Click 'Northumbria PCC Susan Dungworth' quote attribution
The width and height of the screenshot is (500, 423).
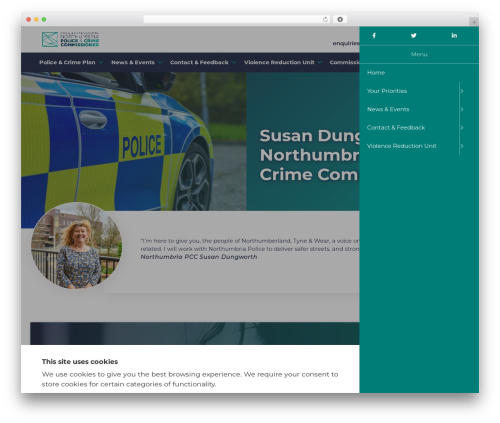coord(199,257)
